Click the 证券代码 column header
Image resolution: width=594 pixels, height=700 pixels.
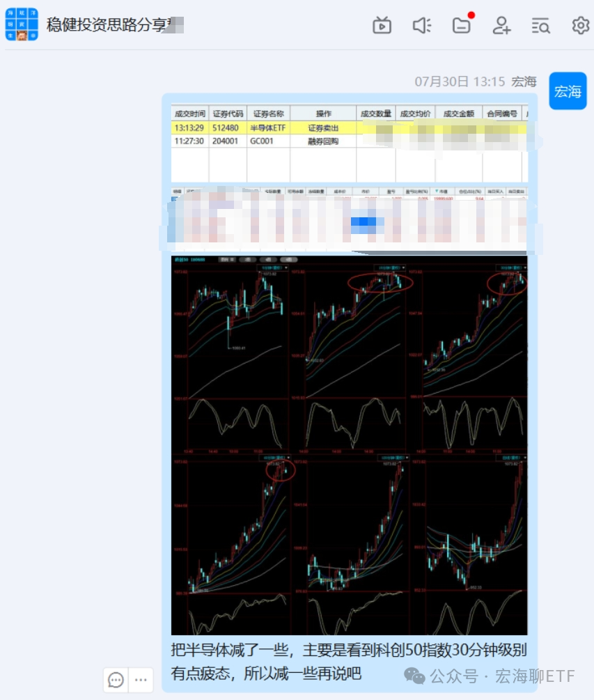(228, 114)
